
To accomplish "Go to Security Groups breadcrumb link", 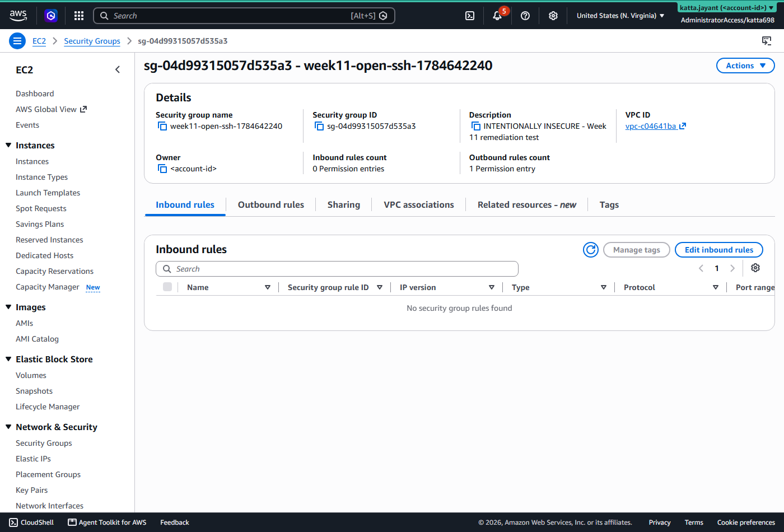I will click(92, 41).
